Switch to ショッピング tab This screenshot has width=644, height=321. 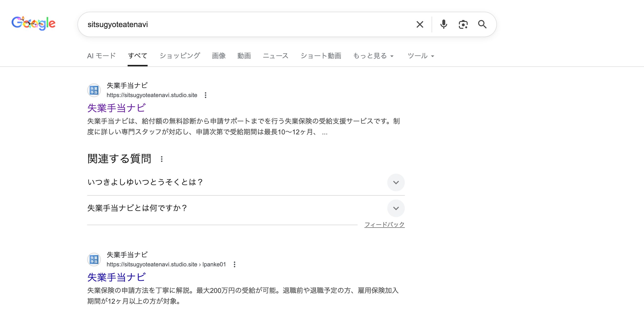pyautogui.click(x=180, y=56)
